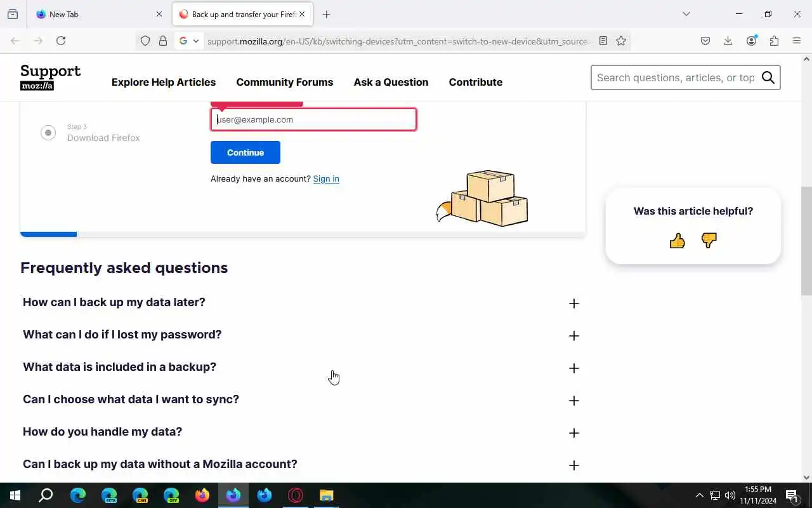Open Windows Start menu

(15, 495)
